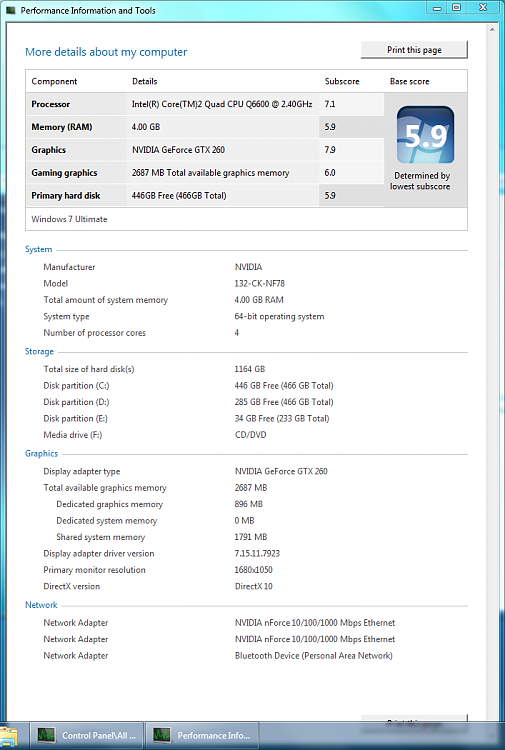Click the 7.9 graphics subscore
Viewport: 505px width, 750px height.
[x=330, y=150]
